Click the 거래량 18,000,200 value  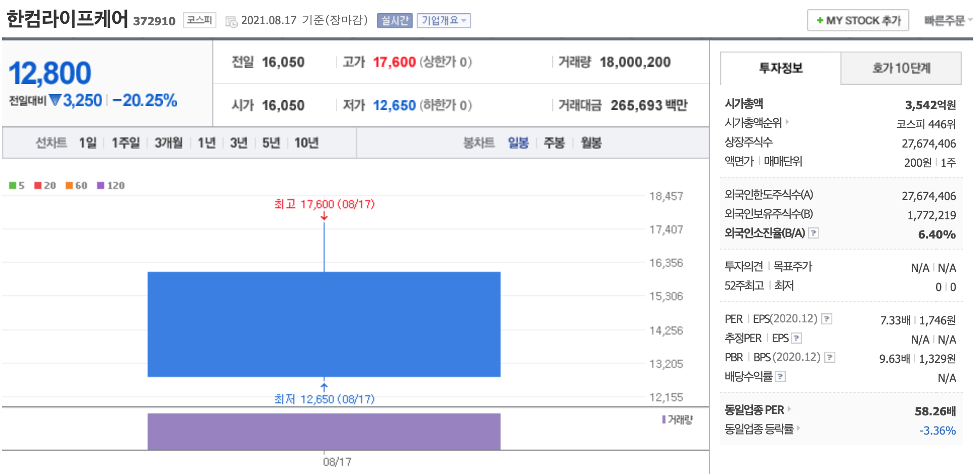coord(635,62)
